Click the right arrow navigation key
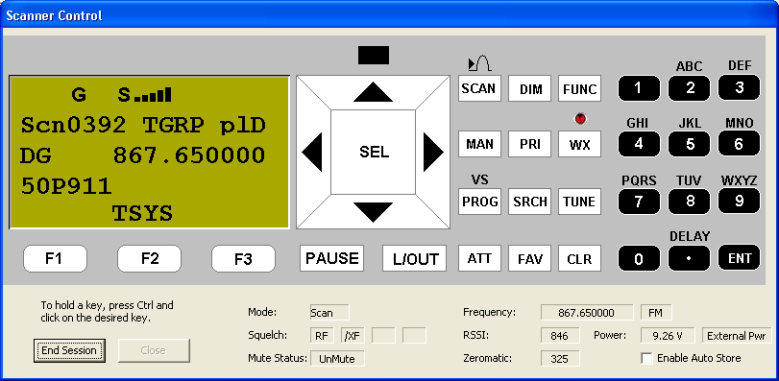The width and height of the screenshot is (779, 381). [x=433, y=152]
